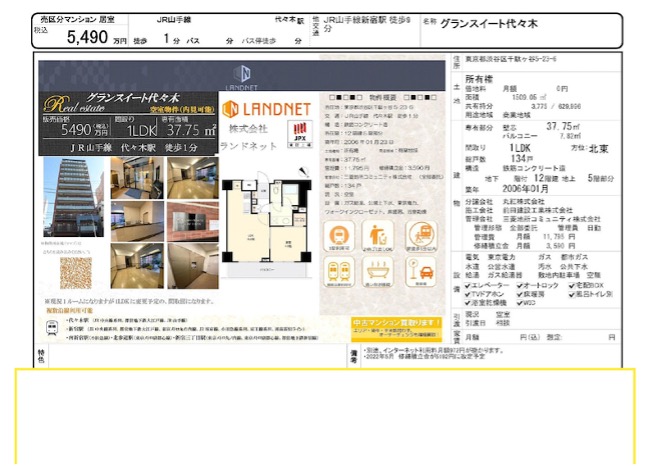
Task: Click the compass arrow above floor plan
Action: pyautogui.click(x=304, y=172)
